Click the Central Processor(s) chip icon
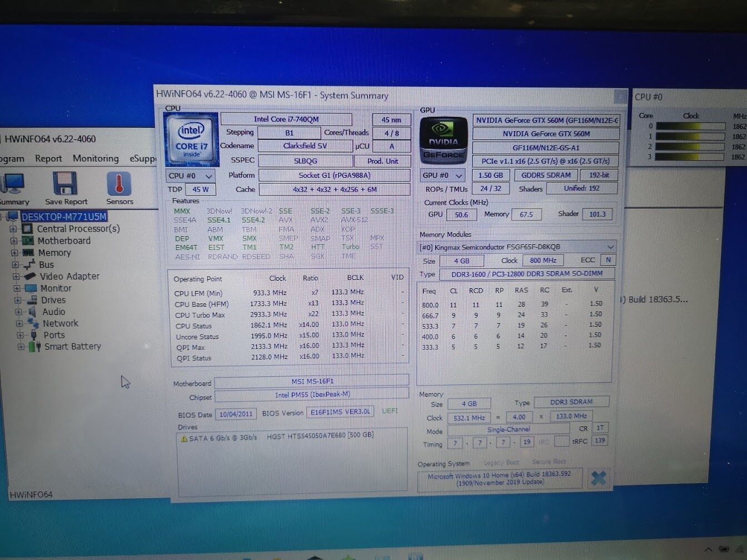747x560 pixels. click(x=28, y=228)
